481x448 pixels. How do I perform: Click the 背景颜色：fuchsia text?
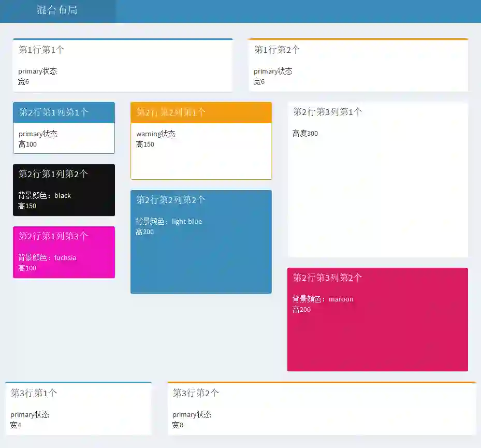tap(47, 257)
